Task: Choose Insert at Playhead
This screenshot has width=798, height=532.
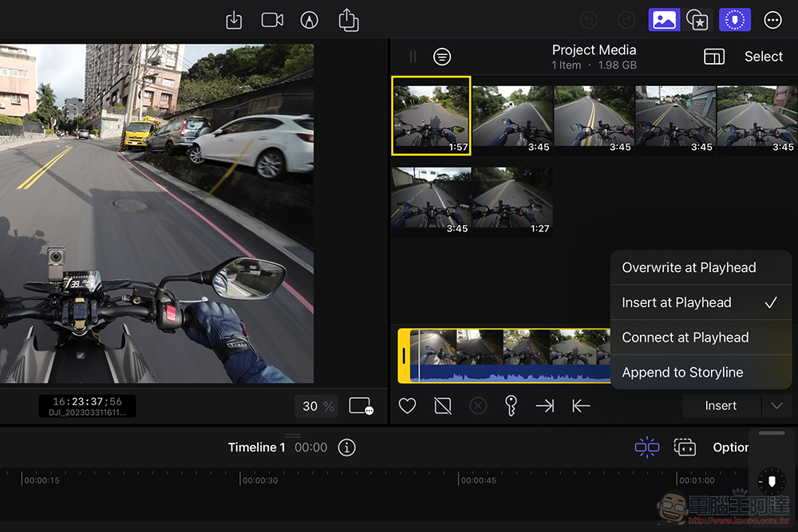Action: (701, 302)
